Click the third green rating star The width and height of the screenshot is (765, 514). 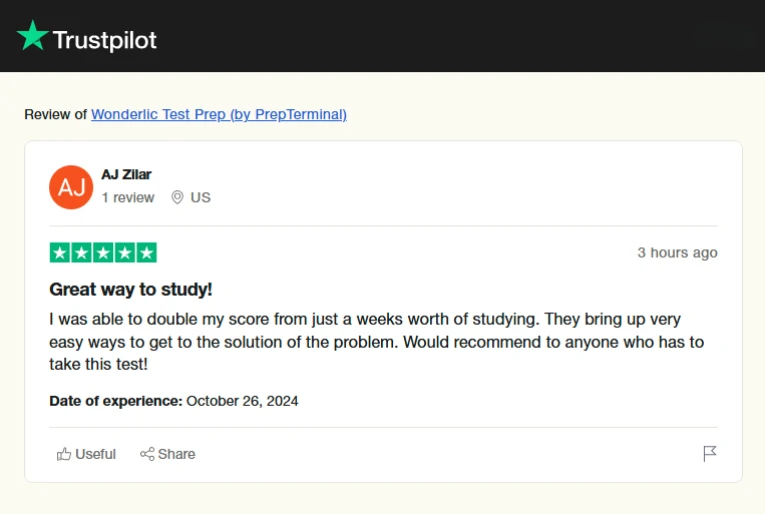tap(103, 253)
